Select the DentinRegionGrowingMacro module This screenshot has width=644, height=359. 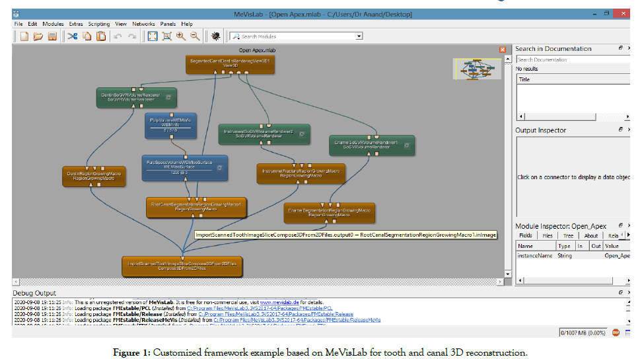[94, 177]
